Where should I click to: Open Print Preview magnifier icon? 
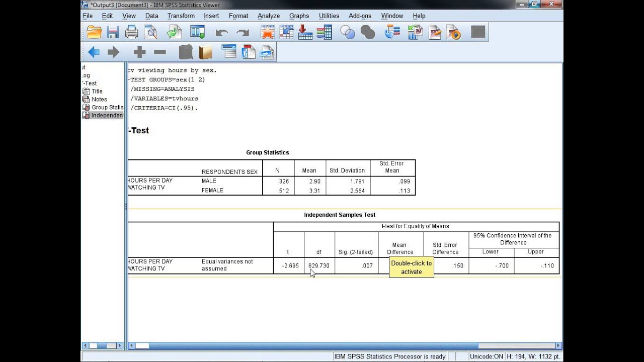(151, 33)
